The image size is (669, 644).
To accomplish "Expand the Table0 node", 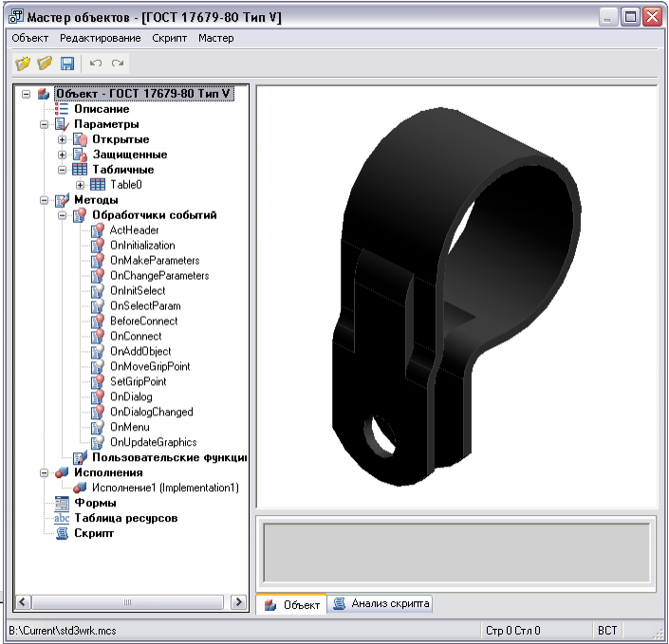I will [80, 185].
